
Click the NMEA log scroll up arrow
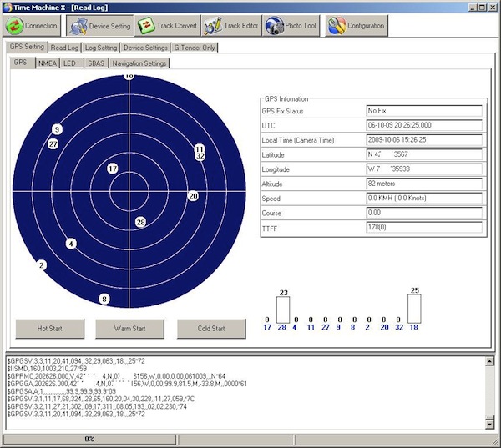pos(489,361)
